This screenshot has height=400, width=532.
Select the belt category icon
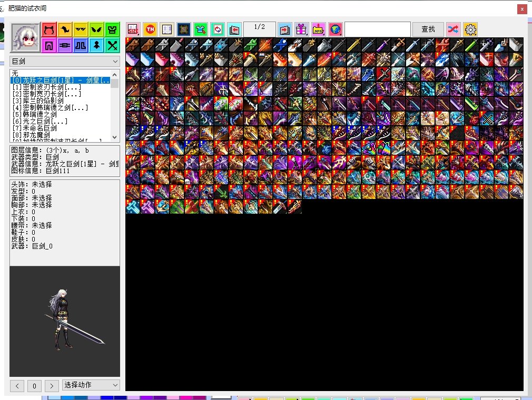pyautogui.click(x=64, y=45)
